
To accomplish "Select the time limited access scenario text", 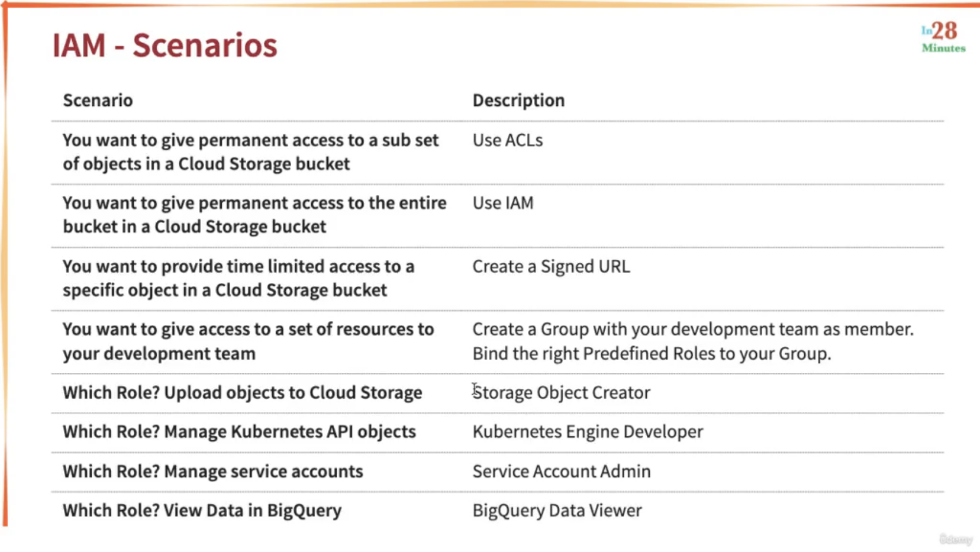I will tap(239, 278).
